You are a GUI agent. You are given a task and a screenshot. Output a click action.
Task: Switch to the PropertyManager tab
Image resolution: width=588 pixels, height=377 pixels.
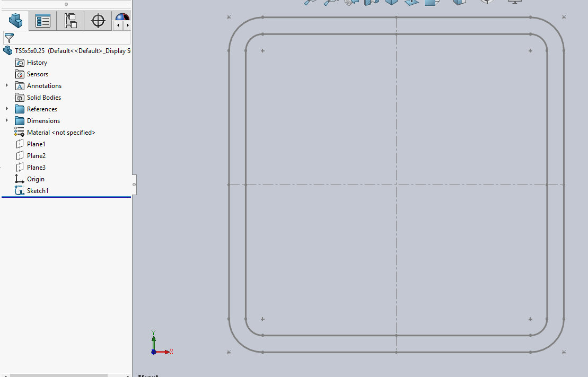coord(43,20)
